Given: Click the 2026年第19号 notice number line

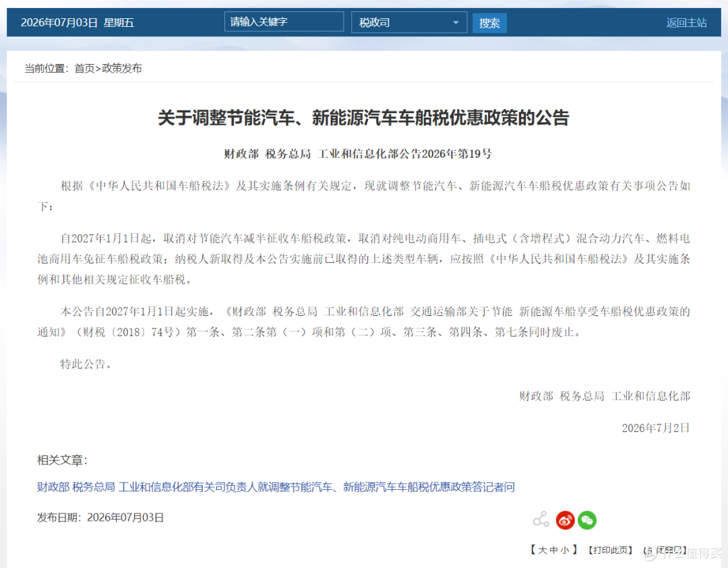Looking at the screenshot, I should click(x=358, y=154).
